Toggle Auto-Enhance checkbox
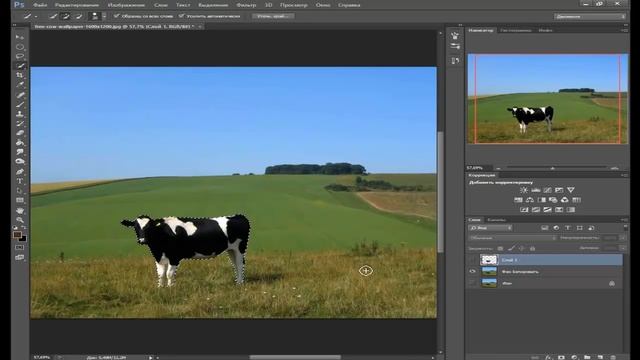Viewport: 640px width, 360px height. pos(181,16)
